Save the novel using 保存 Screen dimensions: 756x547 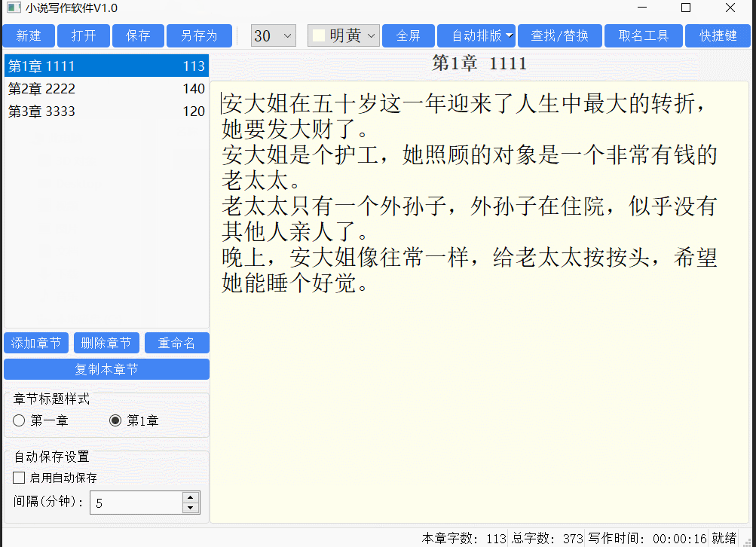[x=138, y=35]
